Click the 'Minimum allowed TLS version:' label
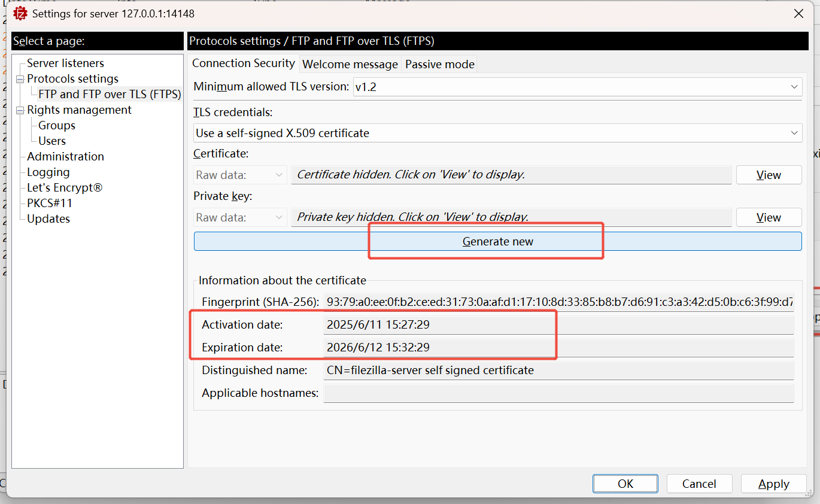The image size is (820, 504). tap(271, 87)
